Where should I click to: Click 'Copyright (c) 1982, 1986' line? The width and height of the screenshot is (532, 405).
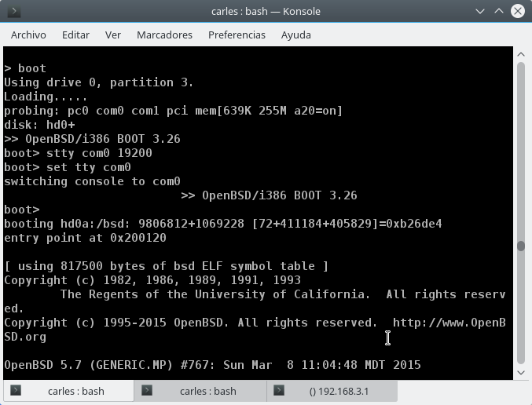point(152,280)
